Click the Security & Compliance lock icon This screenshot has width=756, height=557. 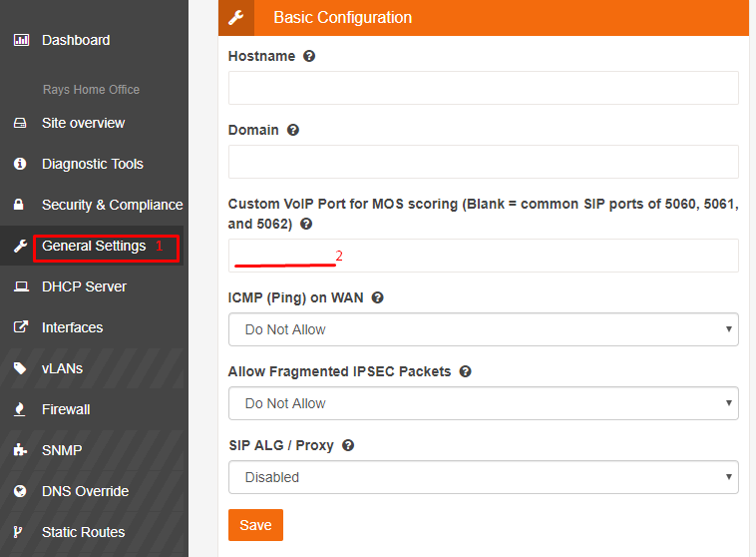(x=18, y=205)
